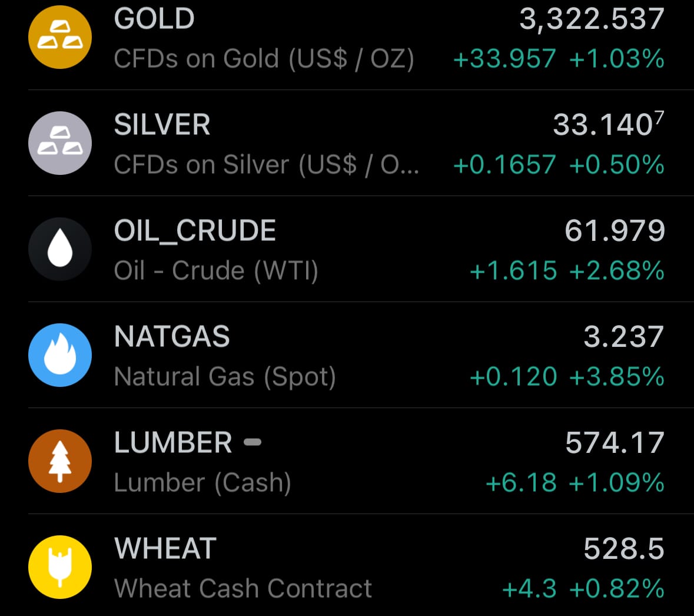Viewport: 694px width, 616px height.
Task: Tap wheat change +0.82%
Action: (617, 588)
